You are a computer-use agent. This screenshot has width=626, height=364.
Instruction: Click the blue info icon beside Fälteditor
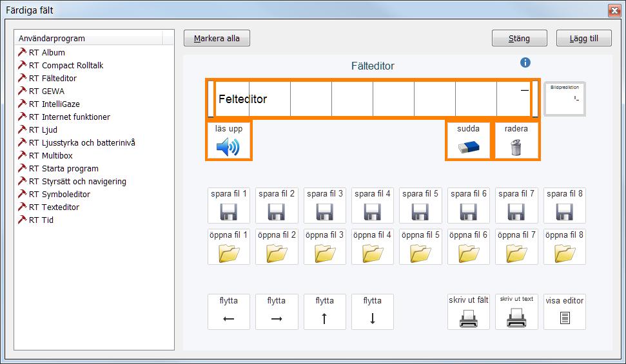point(525,62)
